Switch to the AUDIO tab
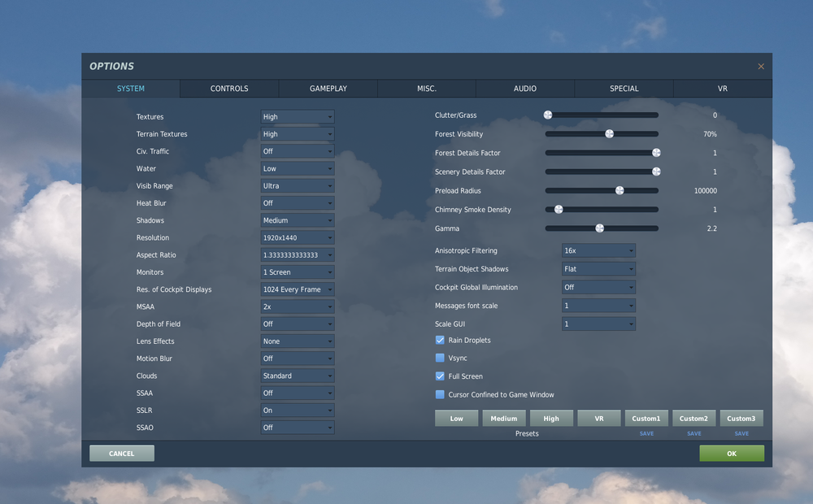Viewport: 813px width, 504px height. pos(525,89)
